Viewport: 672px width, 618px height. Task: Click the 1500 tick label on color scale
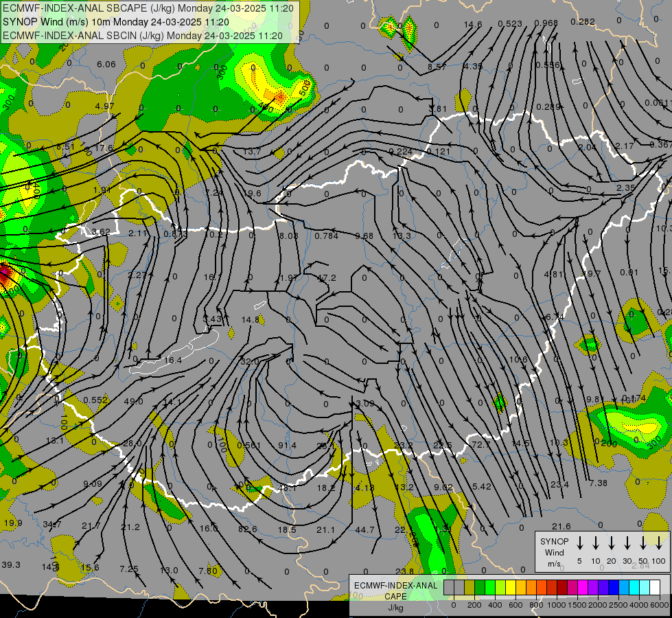[577, 605]
